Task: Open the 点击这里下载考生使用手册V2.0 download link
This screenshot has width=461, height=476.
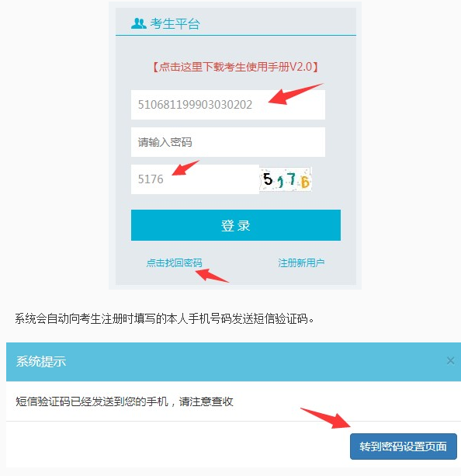Action: (x=235, y=67)
